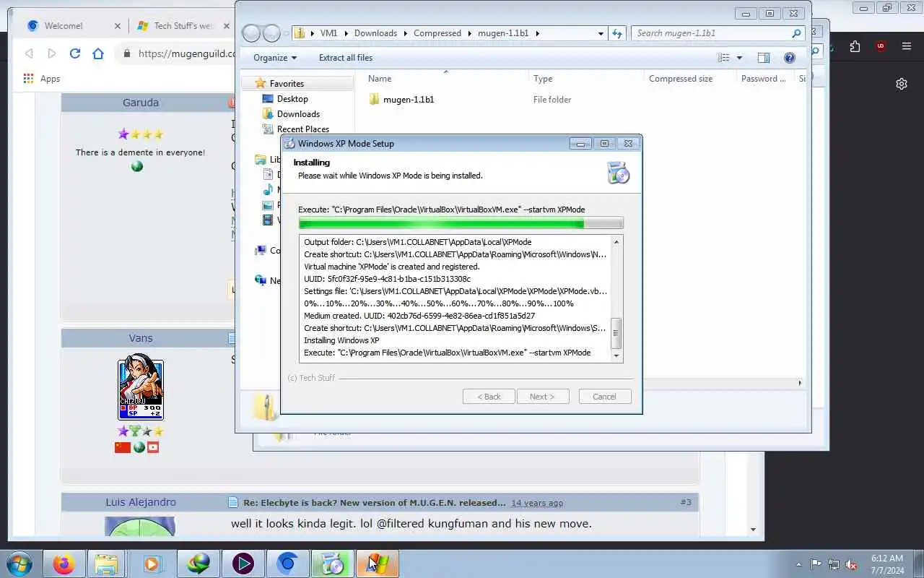Select Downloads in Explorer breadcrumb

point(375,33)
